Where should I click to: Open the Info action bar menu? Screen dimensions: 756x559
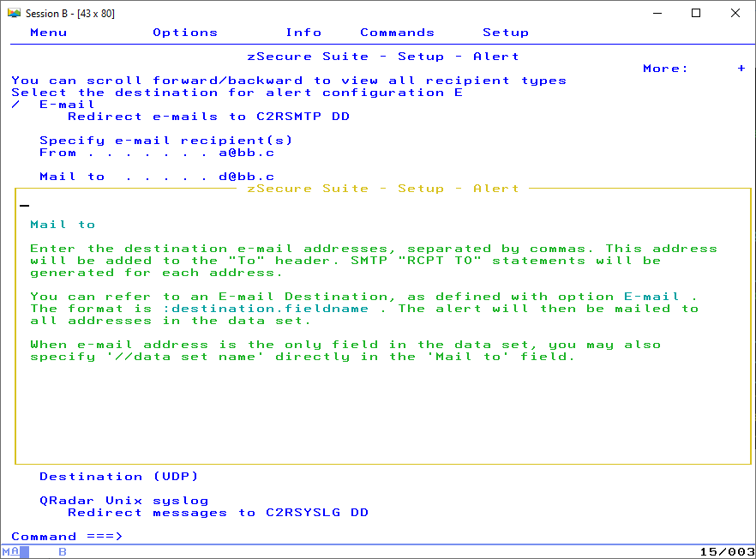click(x=303, y=33)
